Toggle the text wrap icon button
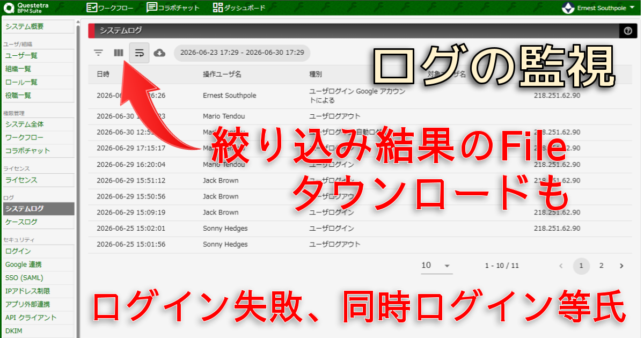 point(140,53)
